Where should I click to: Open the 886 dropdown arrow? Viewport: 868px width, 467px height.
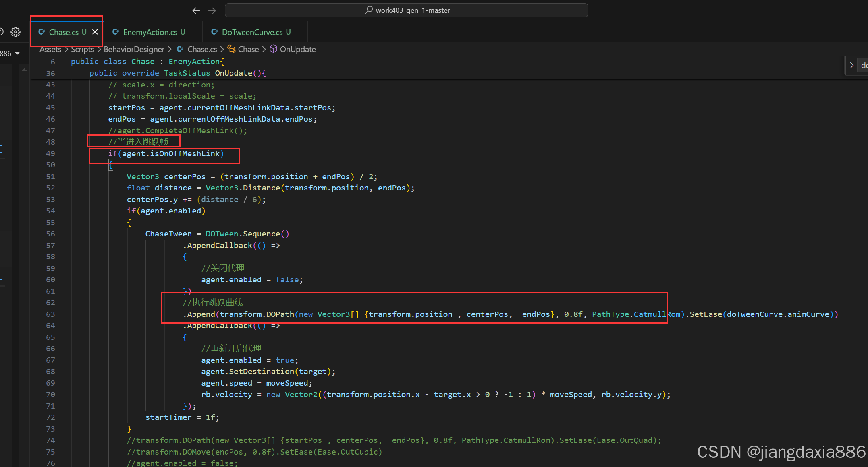17,53
